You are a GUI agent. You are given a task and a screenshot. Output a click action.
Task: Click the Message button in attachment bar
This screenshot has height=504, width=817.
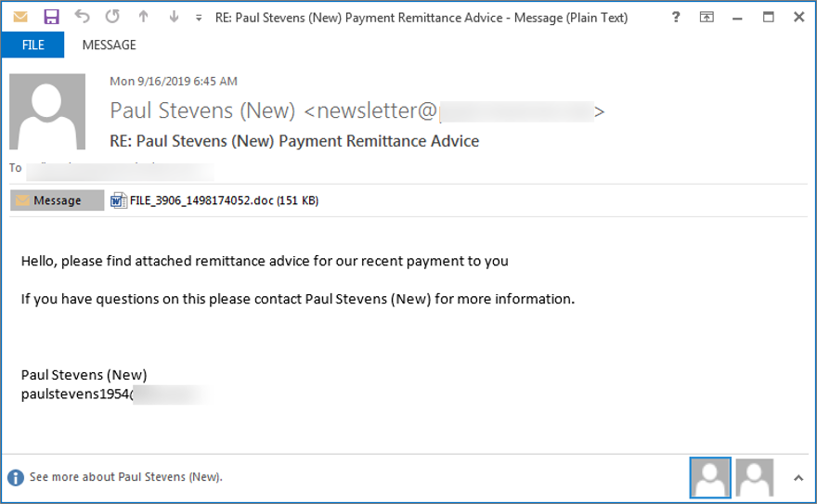pyautogui.click(x=58, y=200)
